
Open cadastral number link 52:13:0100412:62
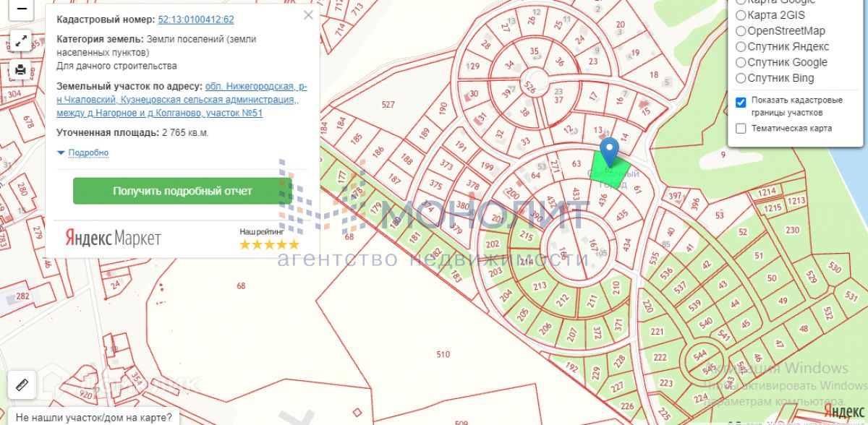(x=195, y=20)
